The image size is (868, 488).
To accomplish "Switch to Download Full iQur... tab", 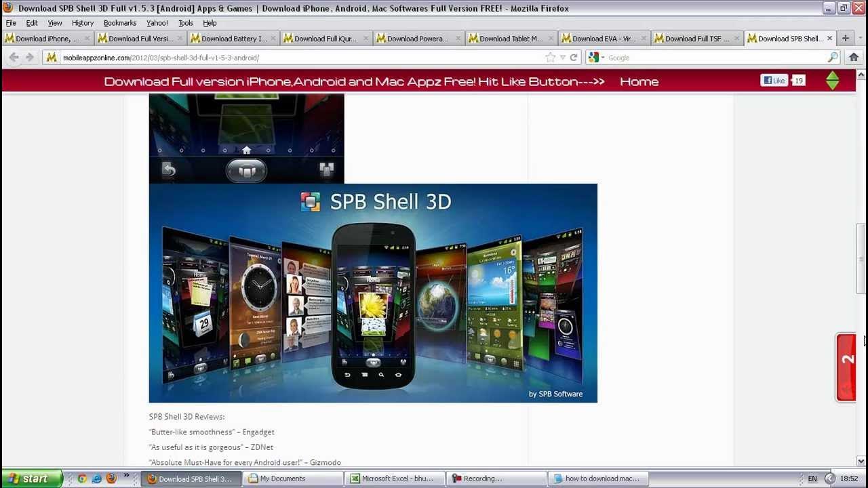I will click(326, 39).
